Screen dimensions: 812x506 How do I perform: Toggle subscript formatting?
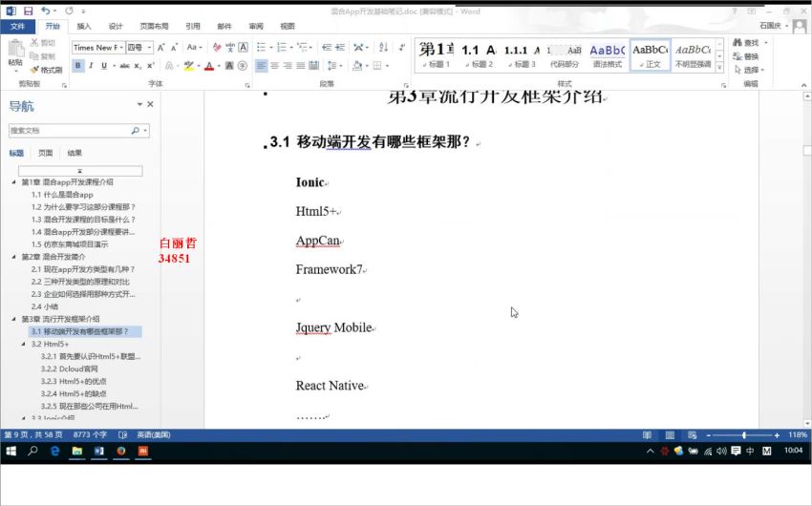tap(138, 66)
